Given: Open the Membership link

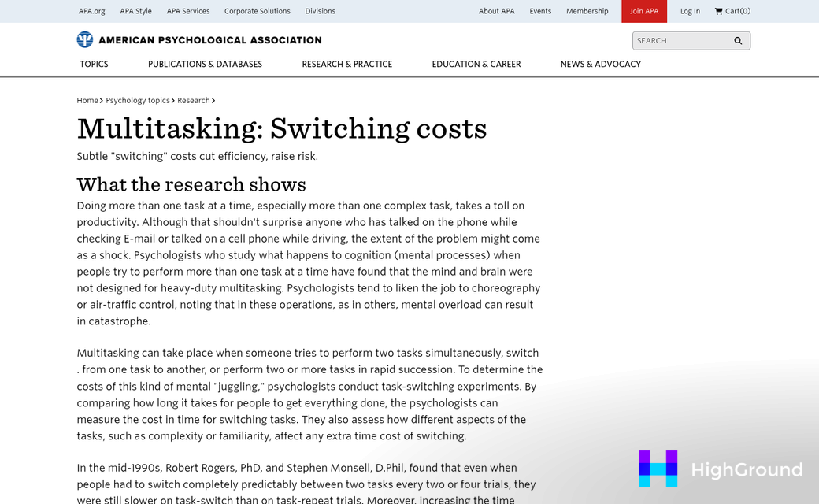Looking at the screenshot, I should (587, 11).
